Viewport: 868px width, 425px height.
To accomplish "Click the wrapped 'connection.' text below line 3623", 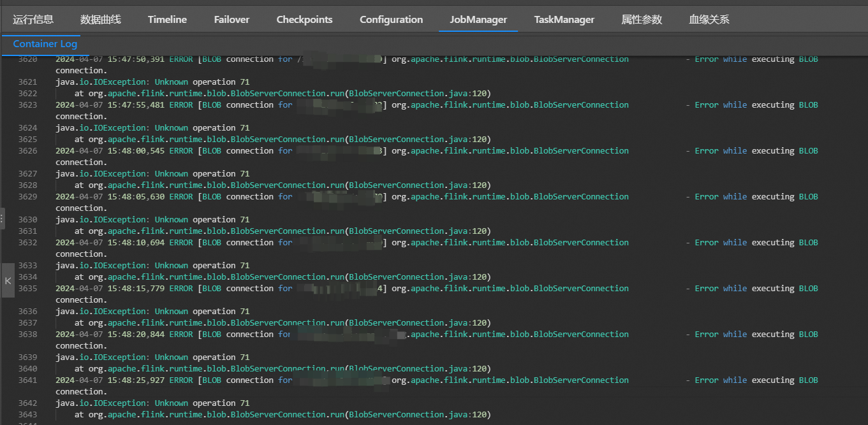I will click(x=81, y=116).
